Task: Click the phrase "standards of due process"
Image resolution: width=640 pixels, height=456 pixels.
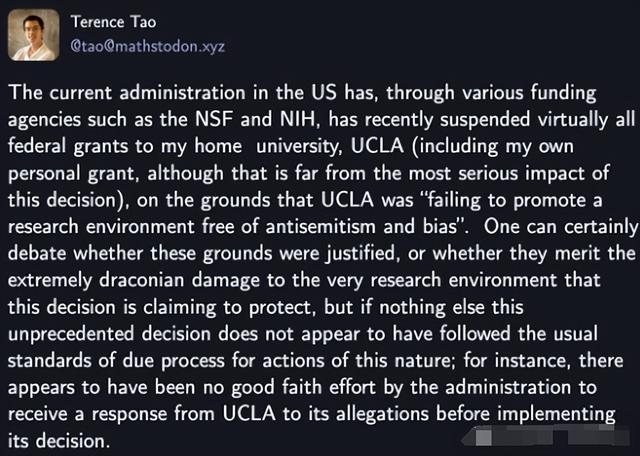Action: 116,361
